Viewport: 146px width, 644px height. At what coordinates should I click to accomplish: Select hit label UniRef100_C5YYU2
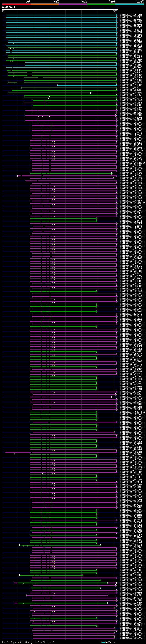click(x=131, y=48)
